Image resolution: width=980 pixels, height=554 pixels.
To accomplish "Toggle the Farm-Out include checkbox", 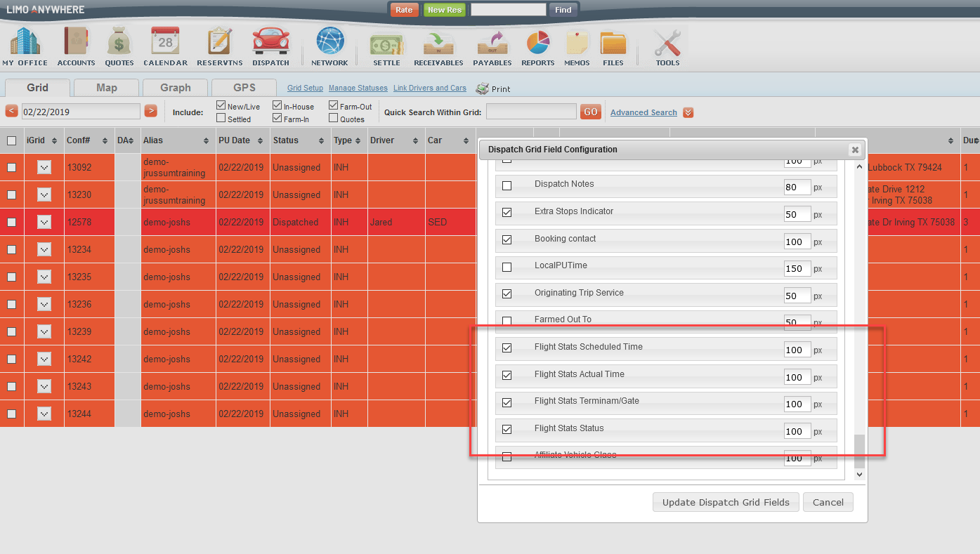I will tap(334, 106).
